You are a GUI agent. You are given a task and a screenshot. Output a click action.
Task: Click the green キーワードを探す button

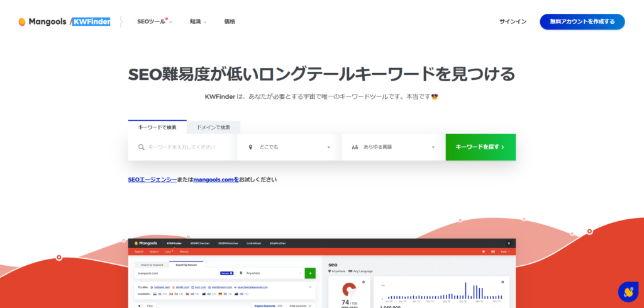click(480, 147)
